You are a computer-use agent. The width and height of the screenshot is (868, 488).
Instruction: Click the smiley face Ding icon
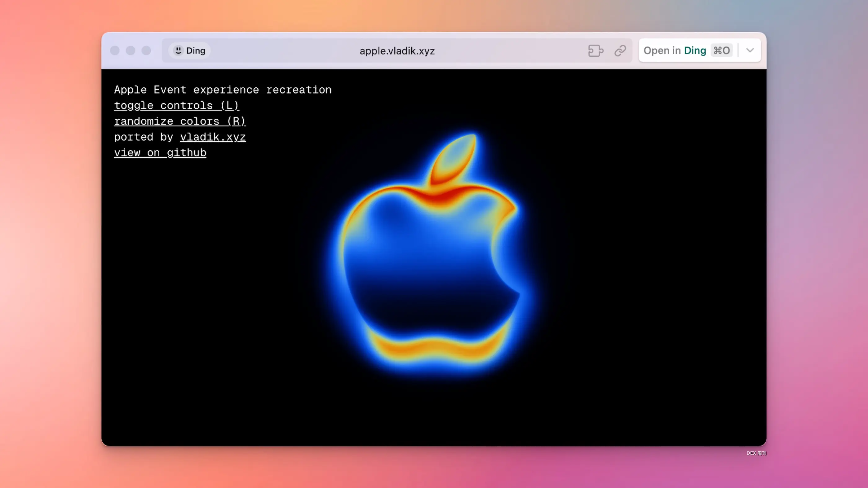point(178,50)
